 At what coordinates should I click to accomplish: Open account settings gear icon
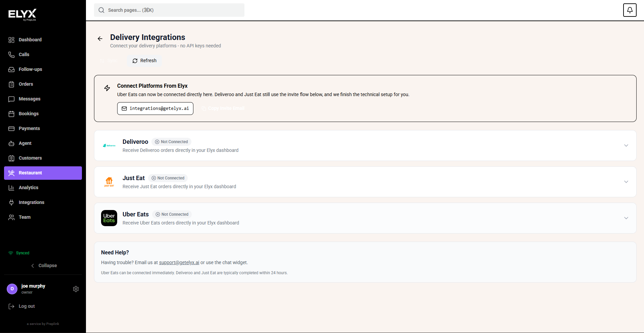coord(76,289)
